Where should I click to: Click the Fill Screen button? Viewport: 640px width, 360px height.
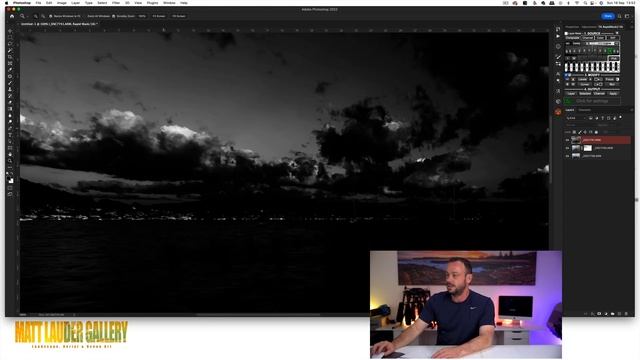[178, 16]
